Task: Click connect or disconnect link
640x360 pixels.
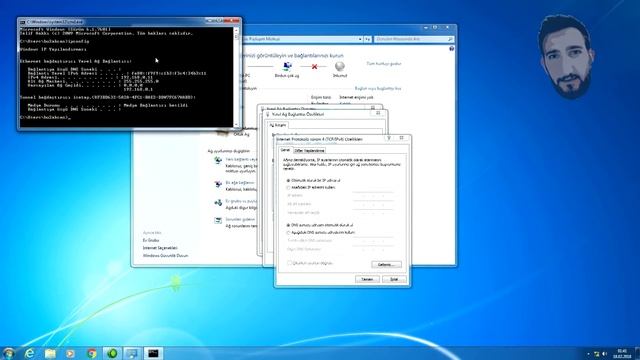Action: pyautogui.click(x=378, y=89)
